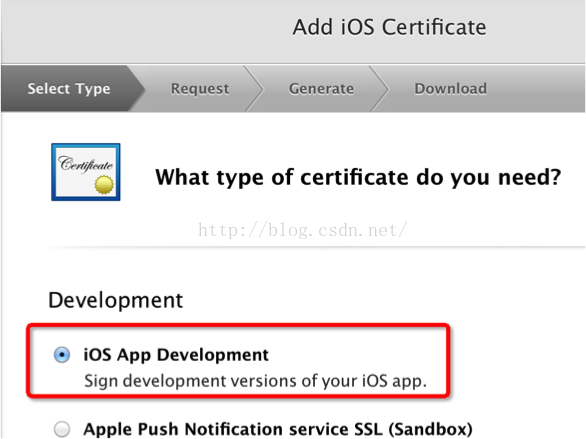Click the Certificate icon image
This screenshot has height=439, width=586.
tap(86, 172)
